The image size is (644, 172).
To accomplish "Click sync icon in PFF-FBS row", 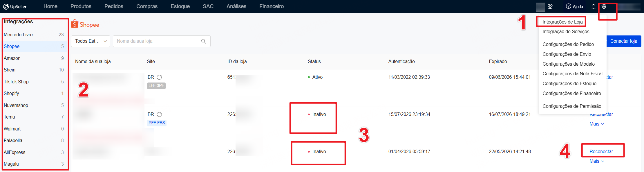I will pyautogui.click(x=159, y=114).
